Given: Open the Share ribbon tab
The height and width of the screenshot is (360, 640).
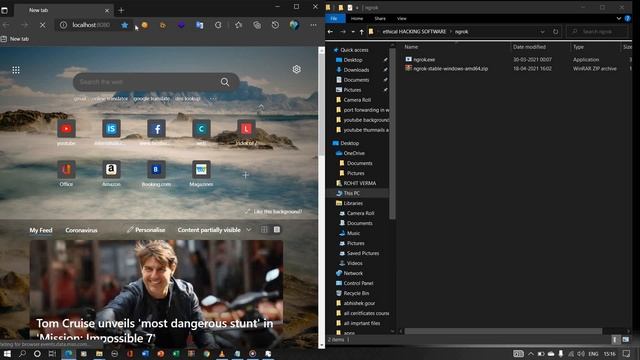Looking at the screenshot, I should [x=380, y=18].
